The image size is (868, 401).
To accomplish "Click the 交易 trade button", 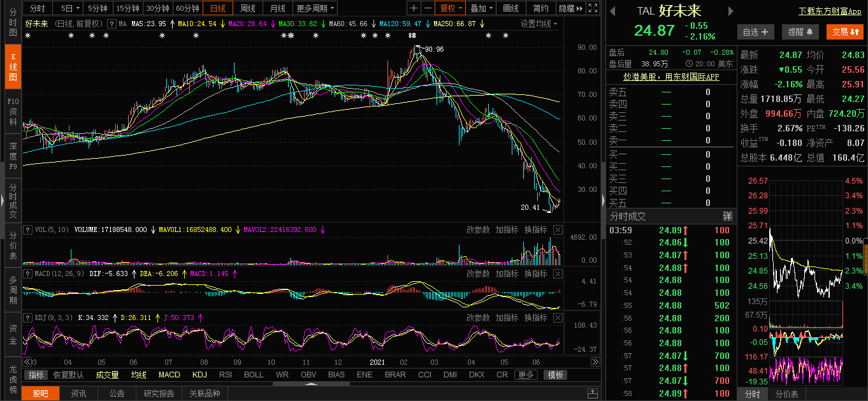I will pyautogui.click(x=844, y=32).
